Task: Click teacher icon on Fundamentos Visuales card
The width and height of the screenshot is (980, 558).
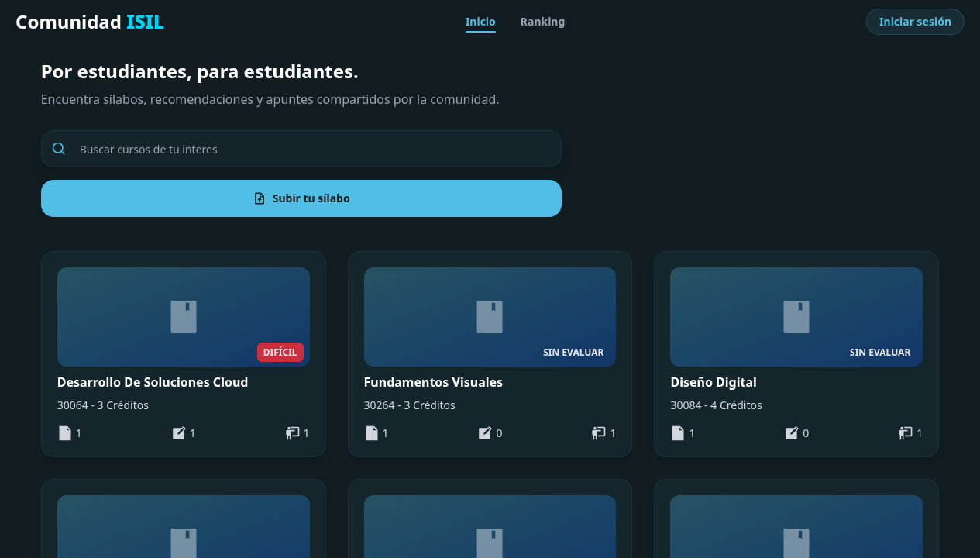Action: pyautogui.click(x=599, y=433)
